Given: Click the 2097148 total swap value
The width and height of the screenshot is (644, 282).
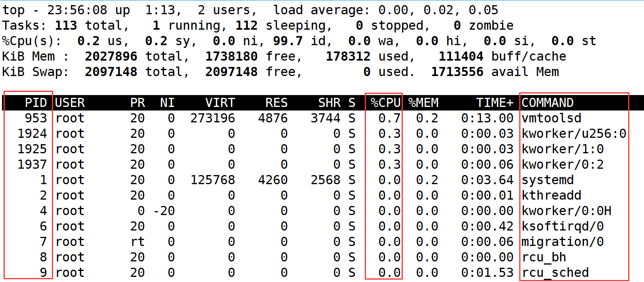Looking at the screenshot, I should click(x=111, y=72).
